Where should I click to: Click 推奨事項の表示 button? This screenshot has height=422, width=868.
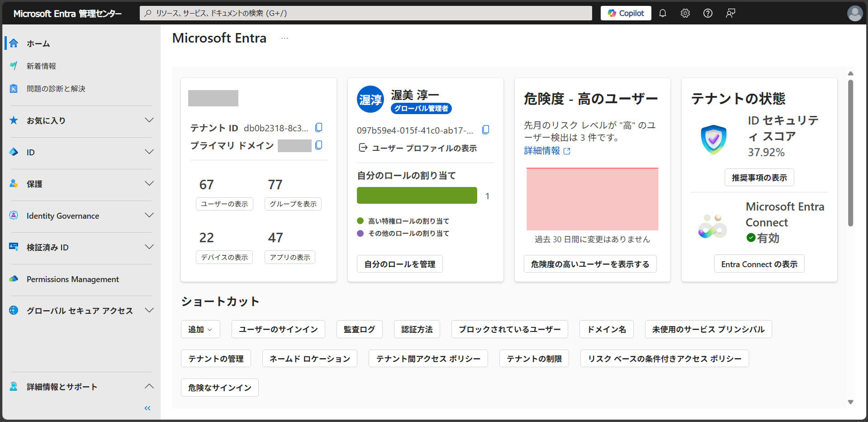(759, 177)
